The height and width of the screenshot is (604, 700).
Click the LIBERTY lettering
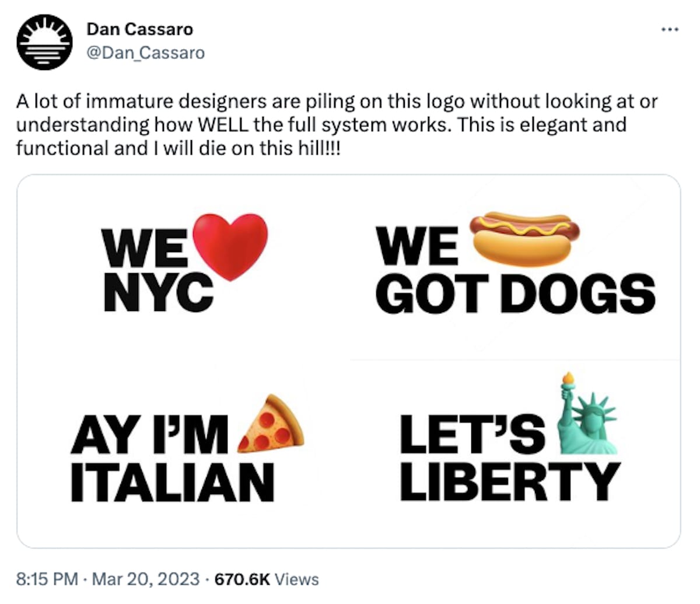(x=509, y=481)
